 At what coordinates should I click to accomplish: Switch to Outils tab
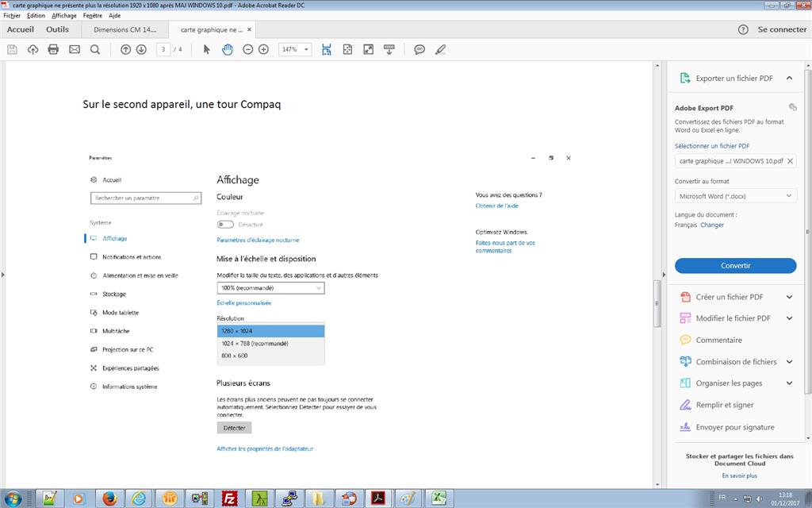coord(57,29)
